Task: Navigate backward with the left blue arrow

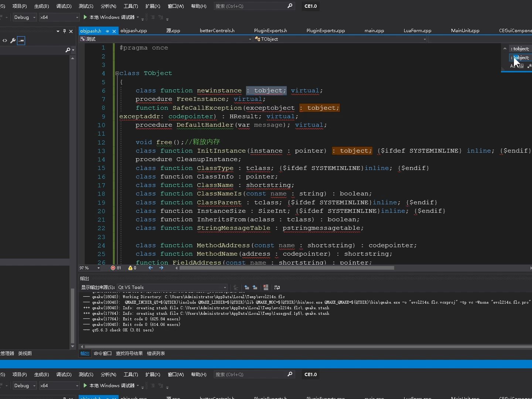Action: coord(151,268)
